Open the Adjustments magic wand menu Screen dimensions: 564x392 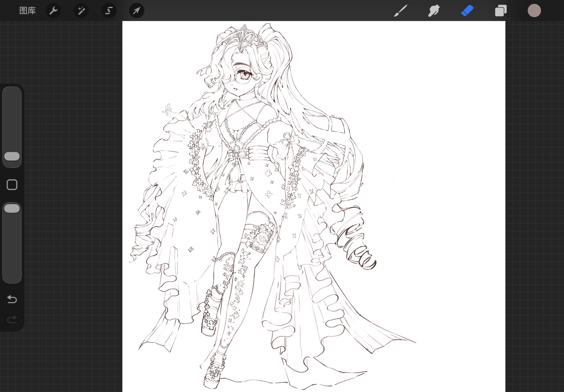(x=81, y=11)
